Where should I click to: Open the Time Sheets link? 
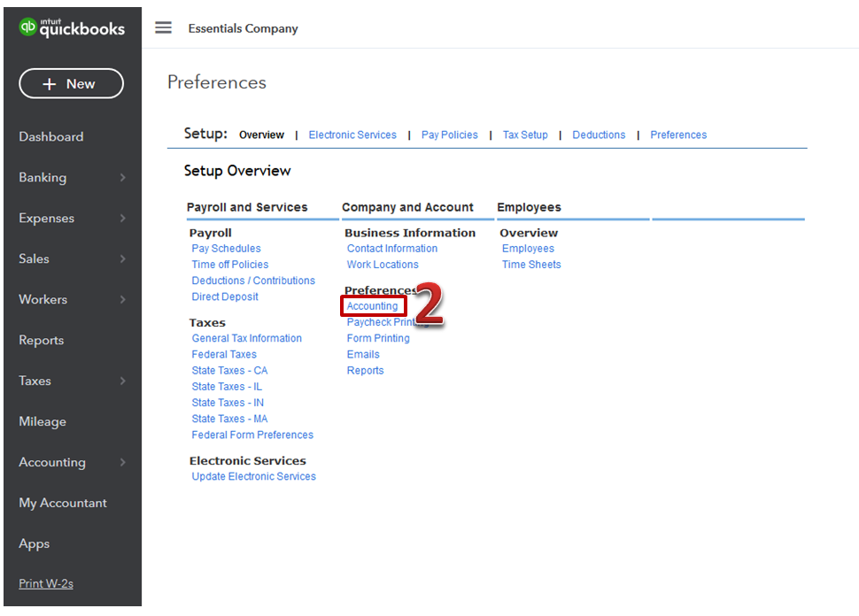tap(531, 265)
